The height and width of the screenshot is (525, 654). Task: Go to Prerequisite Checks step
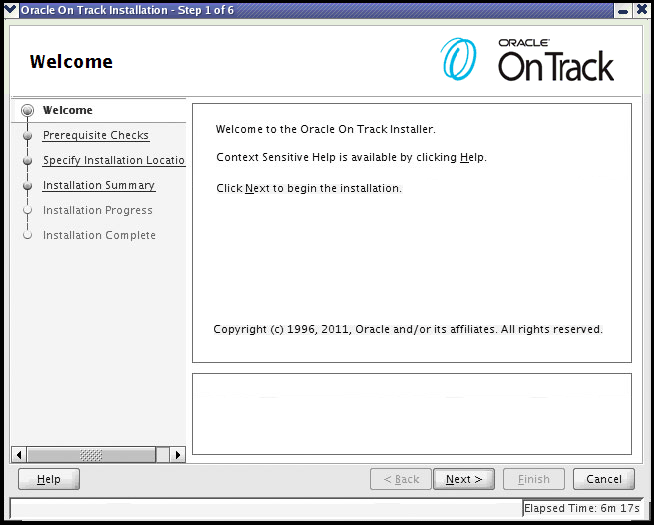pos(96,135)
